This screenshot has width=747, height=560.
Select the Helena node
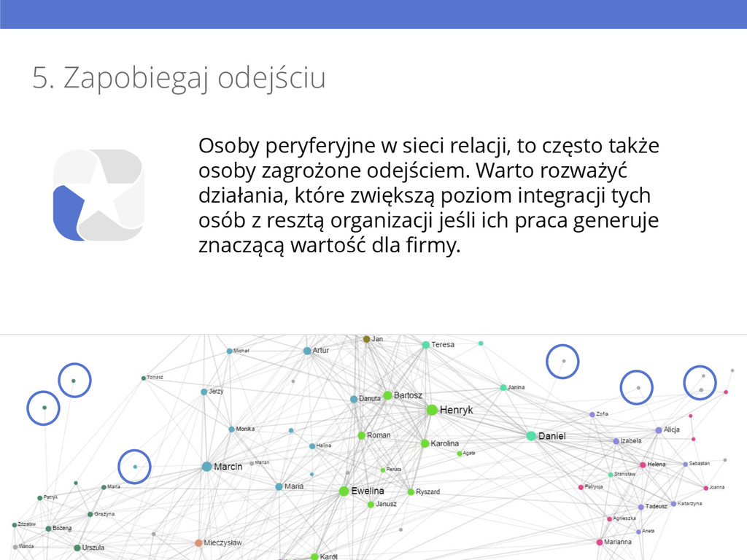tap(643, 464)
